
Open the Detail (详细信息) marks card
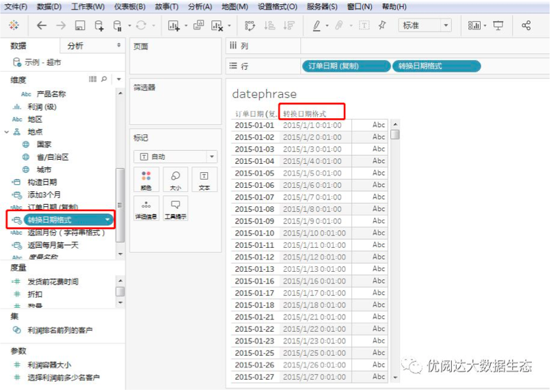[146, 208]
